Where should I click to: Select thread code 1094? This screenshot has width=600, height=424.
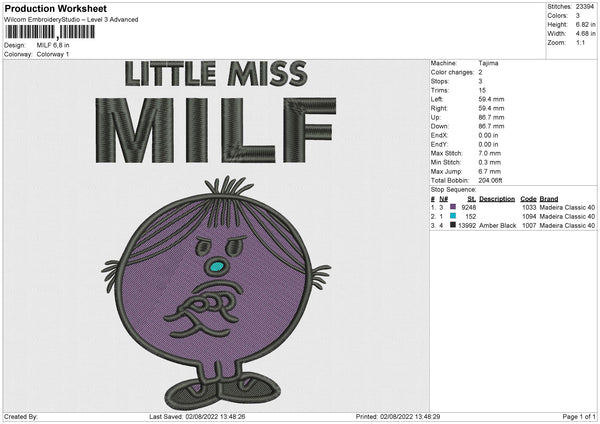pyautogui.click(x=529, y=217)
